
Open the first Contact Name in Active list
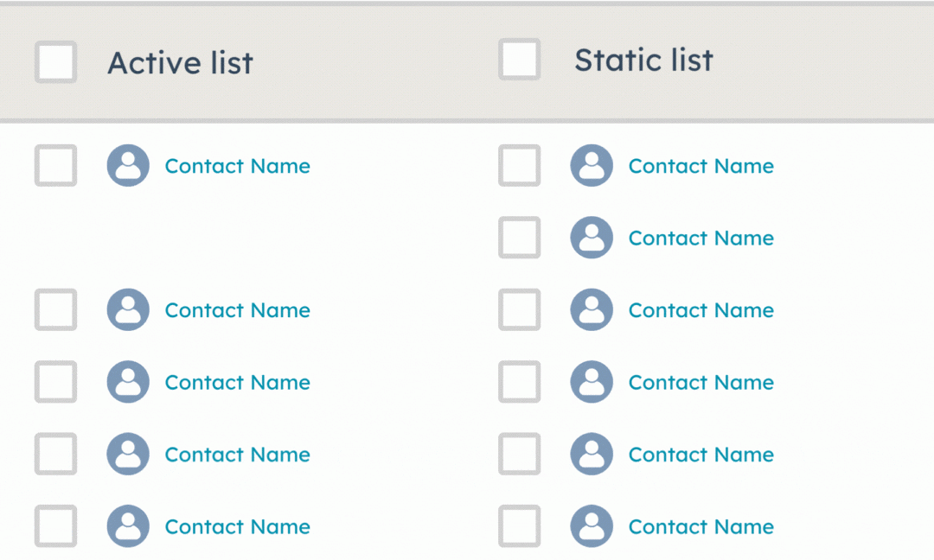[237, 166]
